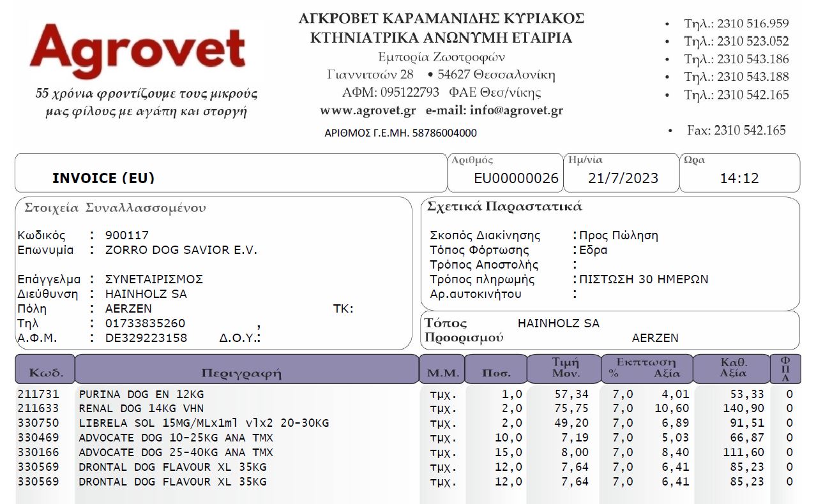Select invoice number EU00000026
The width and height of the screenshot is (816, 504).
pyautogui.click(x=516, y=178)
